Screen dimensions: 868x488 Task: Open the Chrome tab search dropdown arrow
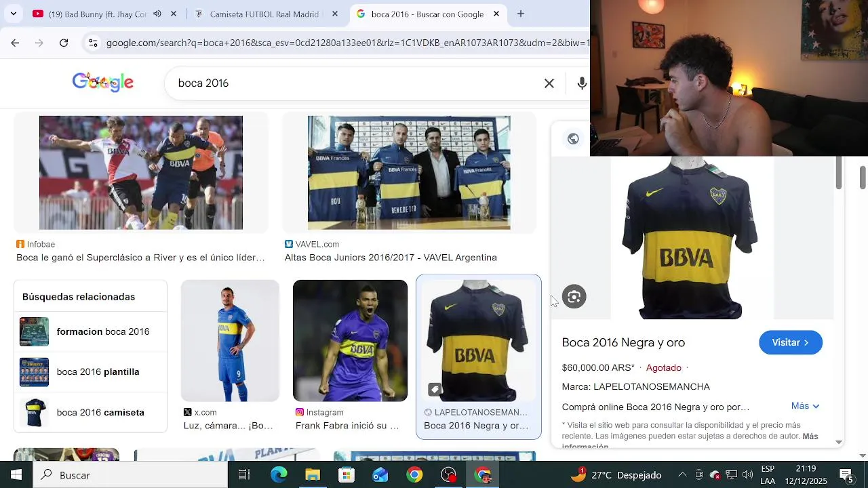(x=14, y=14)
